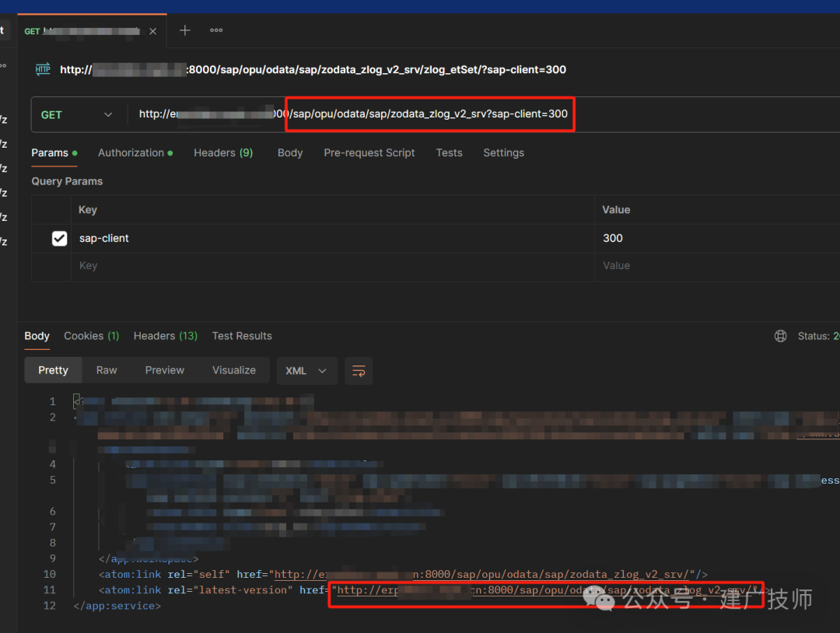Click the request title URL text
This screenshot has height=633, width=840.
[x=313, y=70]
